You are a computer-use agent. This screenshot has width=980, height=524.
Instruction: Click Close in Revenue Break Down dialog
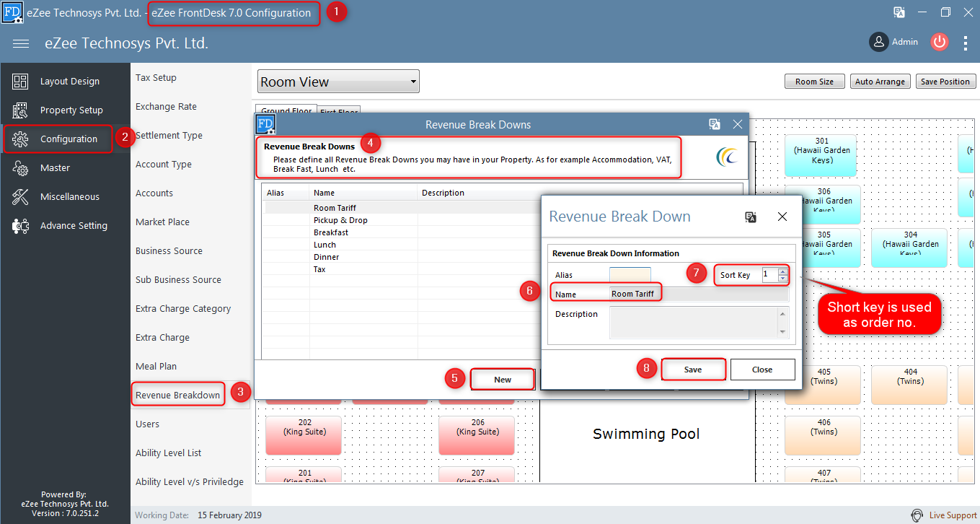point(762,370)
